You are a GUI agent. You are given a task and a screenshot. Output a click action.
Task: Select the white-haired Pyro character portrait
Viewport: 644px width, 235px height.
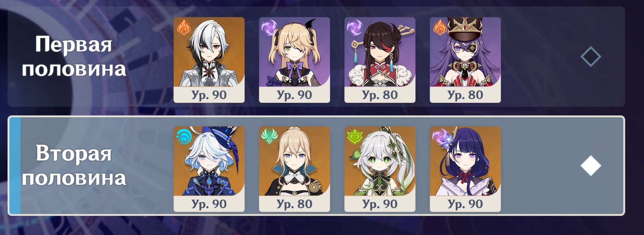tap(209, 60)
